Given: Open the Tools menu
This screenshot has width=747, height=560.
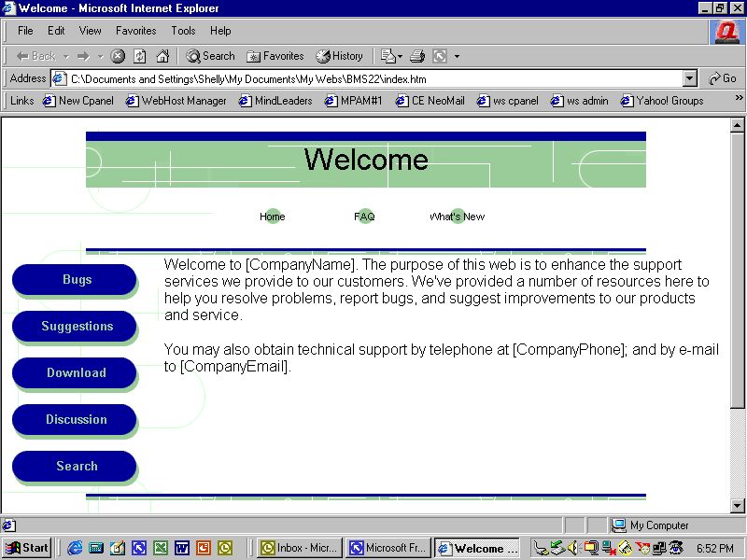Looking at the screenshot, I should pyautogui.click(x=183, y=31).
